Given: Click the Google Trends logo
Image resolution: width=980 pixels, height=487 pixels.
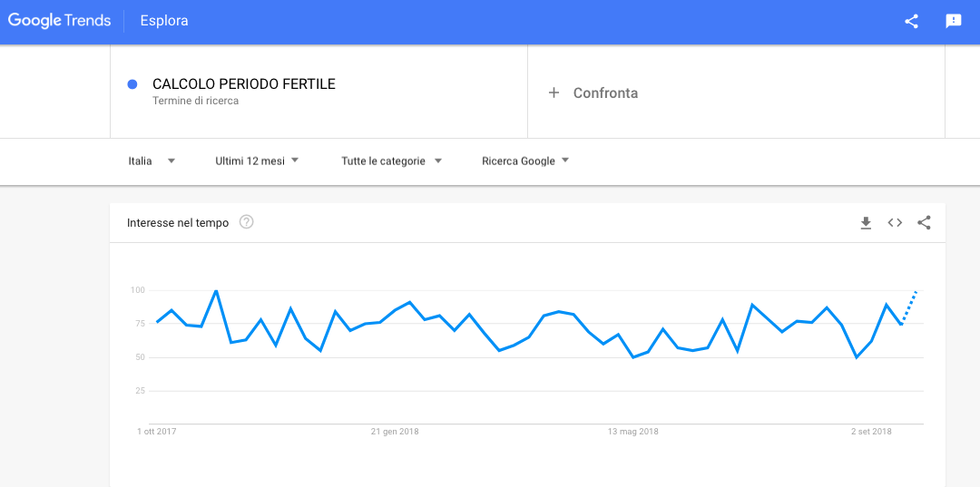Looking at the screenshot, I should click(59, 21).
